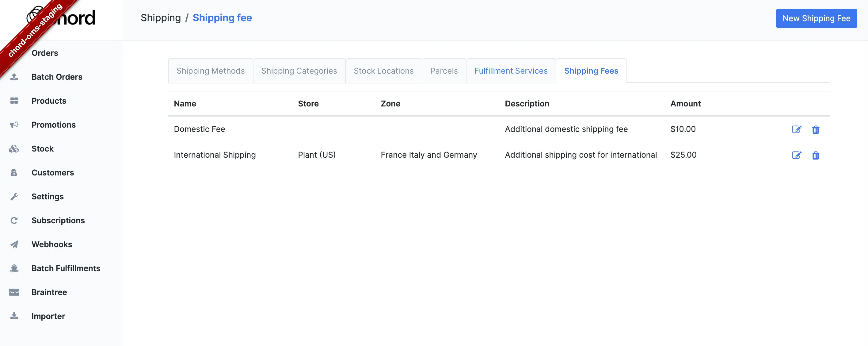Click the Subscriptions refresh icon
This screenshot has height=346, width=868.
point(14,221)
